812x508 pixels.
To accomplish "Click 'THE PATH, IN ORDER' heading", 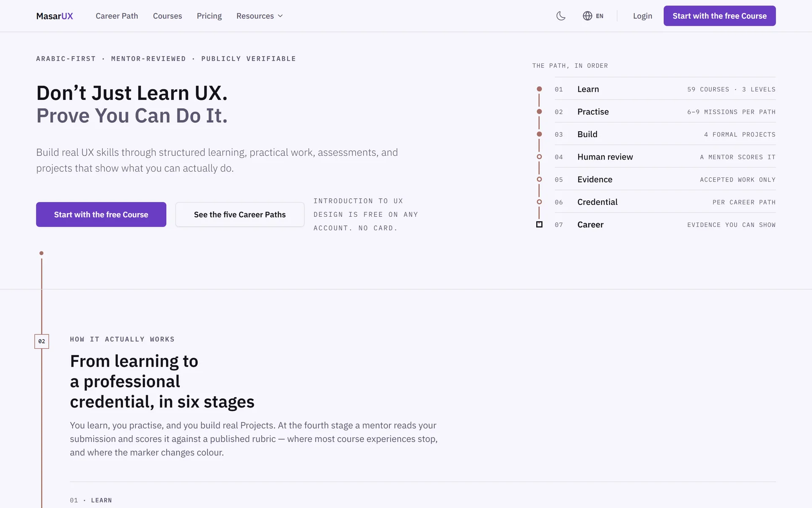I will (570, 66).
